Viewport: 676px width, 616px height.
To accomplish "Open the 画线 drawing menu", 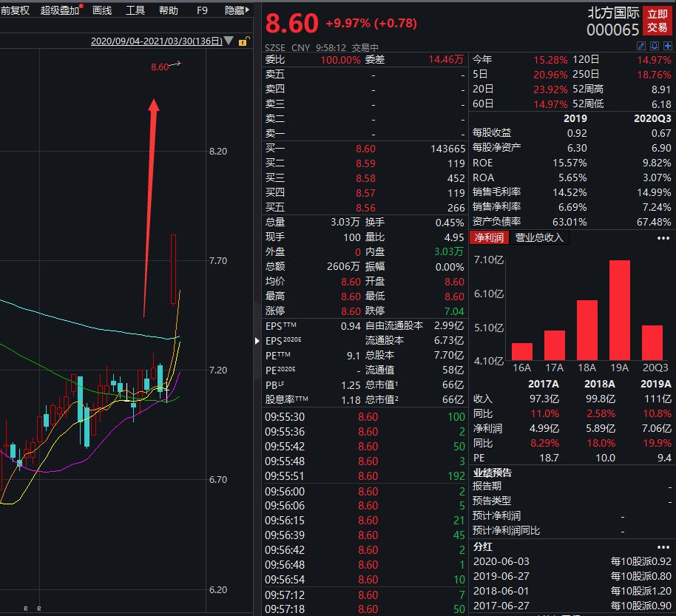I will coord(102,10).
